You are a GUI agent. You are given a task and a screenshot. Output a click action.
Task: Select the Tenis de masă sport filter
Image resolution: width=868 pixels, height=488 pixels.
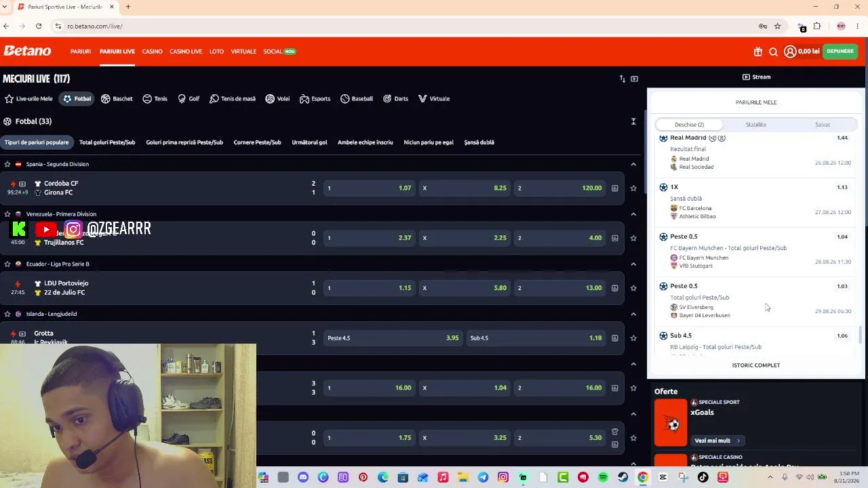coord(233,99)
